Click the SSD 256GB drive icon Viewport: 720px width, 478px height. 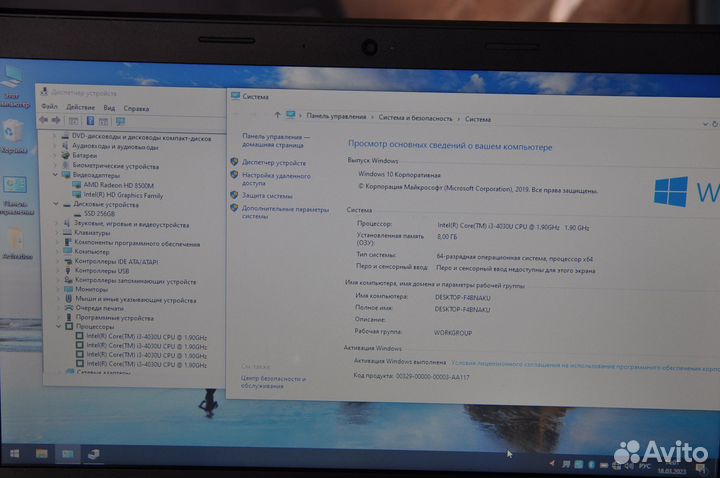click(77, 214)
